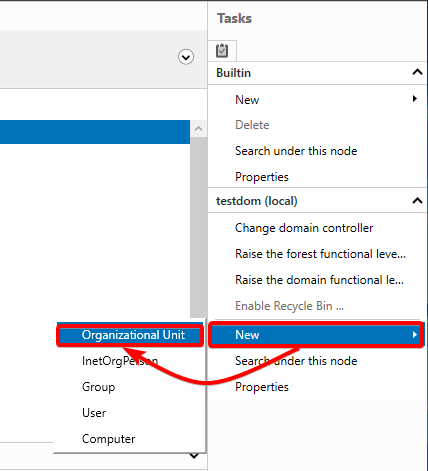The image size is (428, 471).
Task: Click Search under this node under Builtin
Action: (296, 151)
